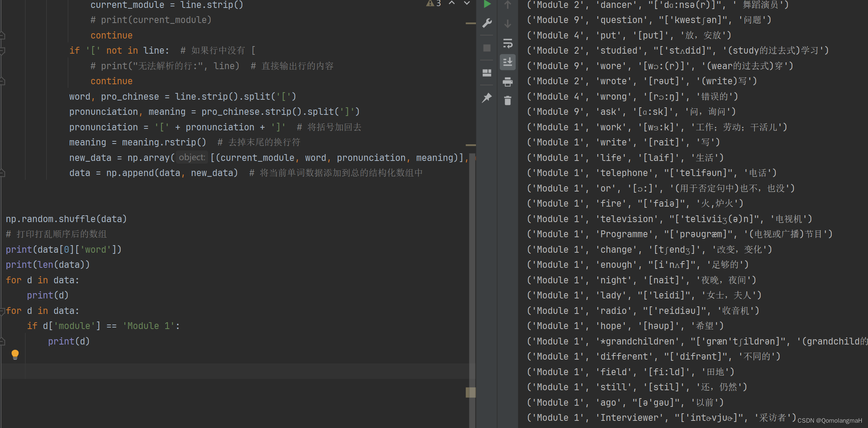Click 'pronunciation, meaning = pro_chinese.strip()' line
The height and width of the screenshot is (428, 868).
coord(214,112)
